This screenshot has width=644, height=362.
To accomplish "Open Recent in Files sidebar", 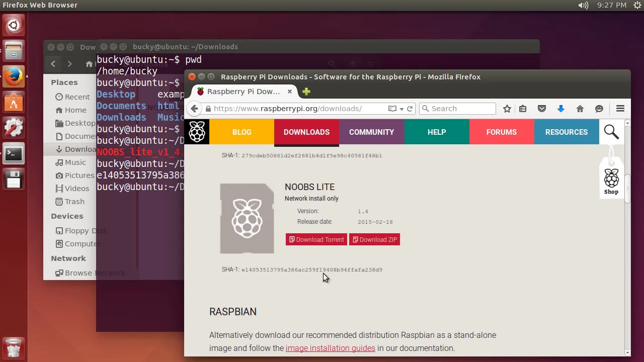I will tap(72, 97).
